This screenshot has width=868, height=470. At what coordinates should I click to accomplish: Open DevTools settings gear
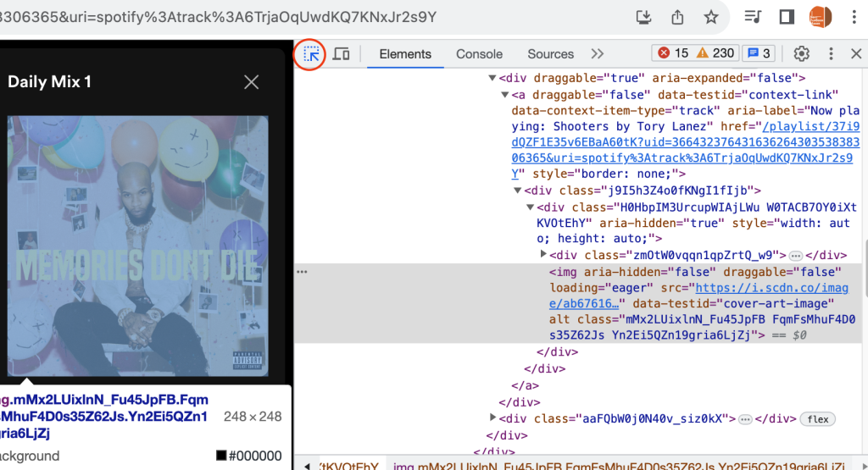click(x=801, y=54)
